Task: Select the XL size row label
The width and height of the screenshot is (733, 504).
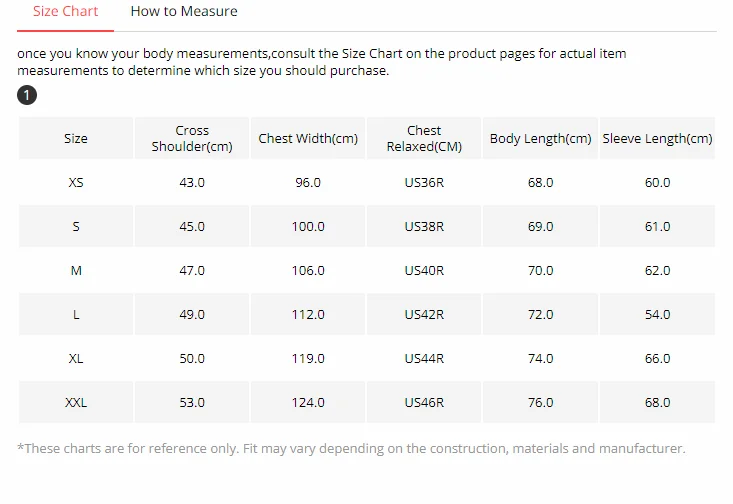Action: pos(76,359)
